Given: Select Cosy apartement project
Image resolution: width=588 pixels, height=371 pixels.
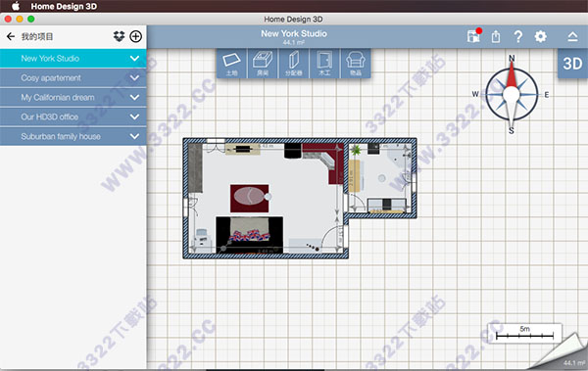Looking at the screenshot, I should [x=73, y=78].
